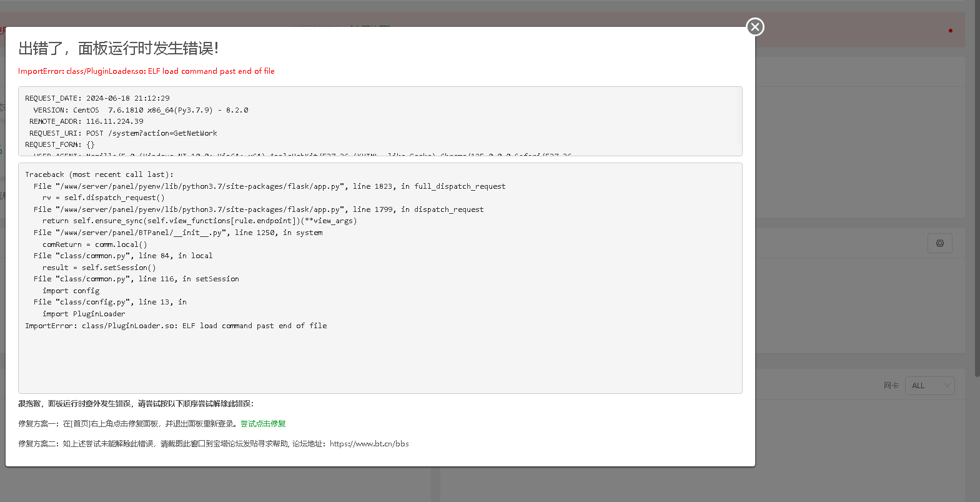The height and width of the screenshot is (502, 980).
Task: Select the REQUEST_DATE line in info box
Action: (97, 98)
